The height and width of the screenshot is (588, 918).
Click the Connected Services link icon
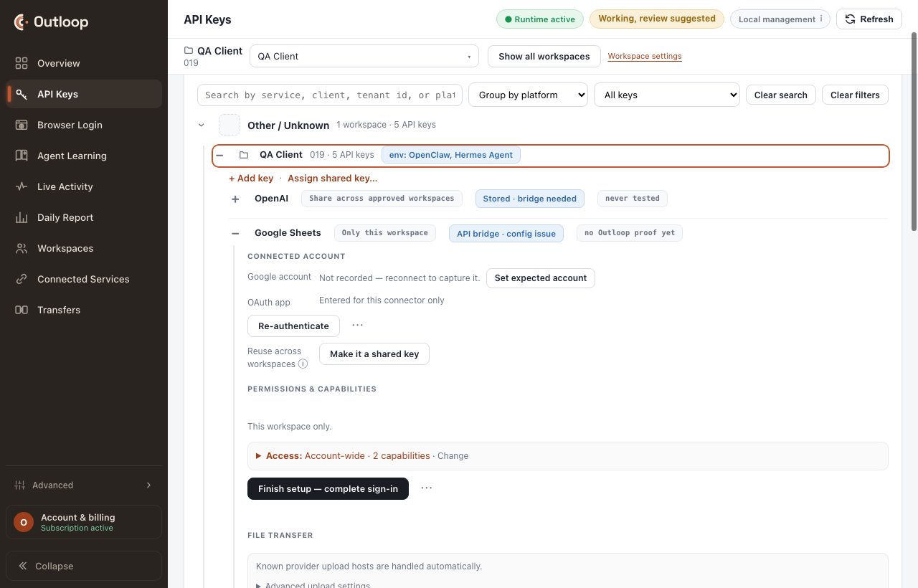[x=22, y=279]
